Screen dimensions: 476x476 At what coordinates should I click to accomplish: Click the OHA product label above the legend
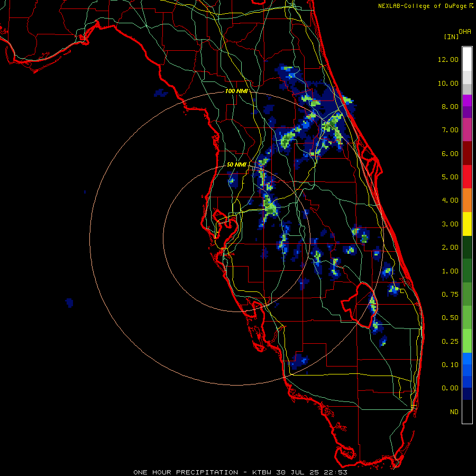[465, 32]
